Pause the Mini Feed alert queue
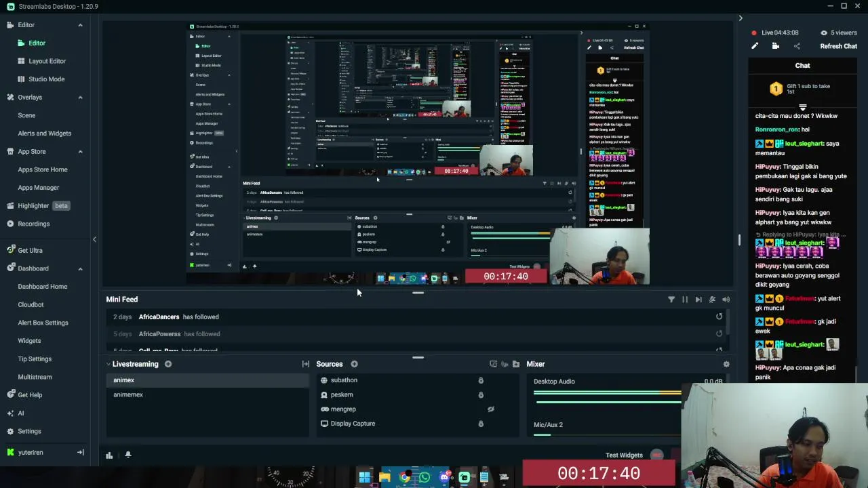 click(685, 300)
